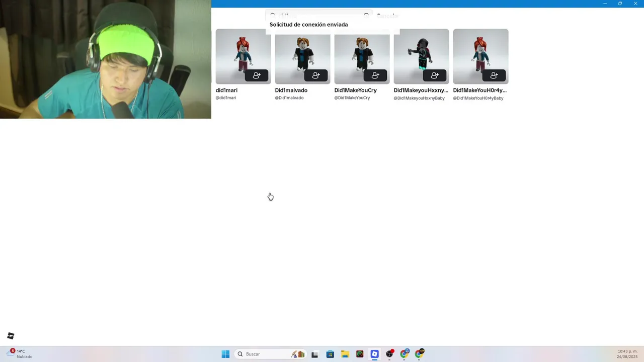
Task: Add Did1MakeYouCry as a connection
Action: 375,75
